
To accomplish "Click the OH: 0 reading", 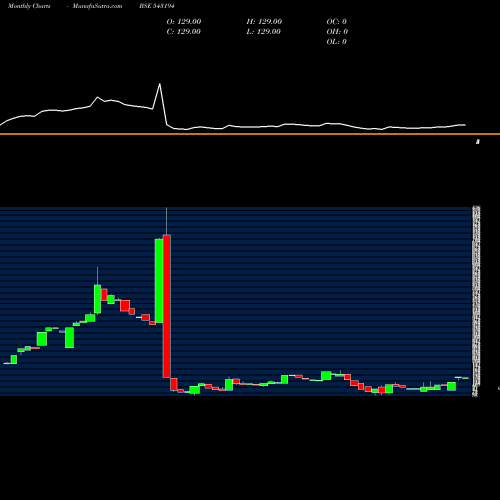I will tap(337, 32).
